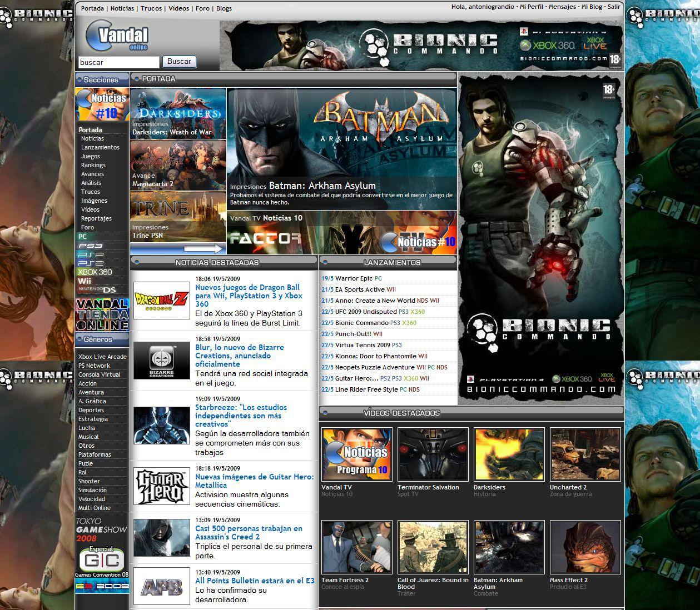
Task: Click the Starbreeze news image
Action: click(162, 426)
